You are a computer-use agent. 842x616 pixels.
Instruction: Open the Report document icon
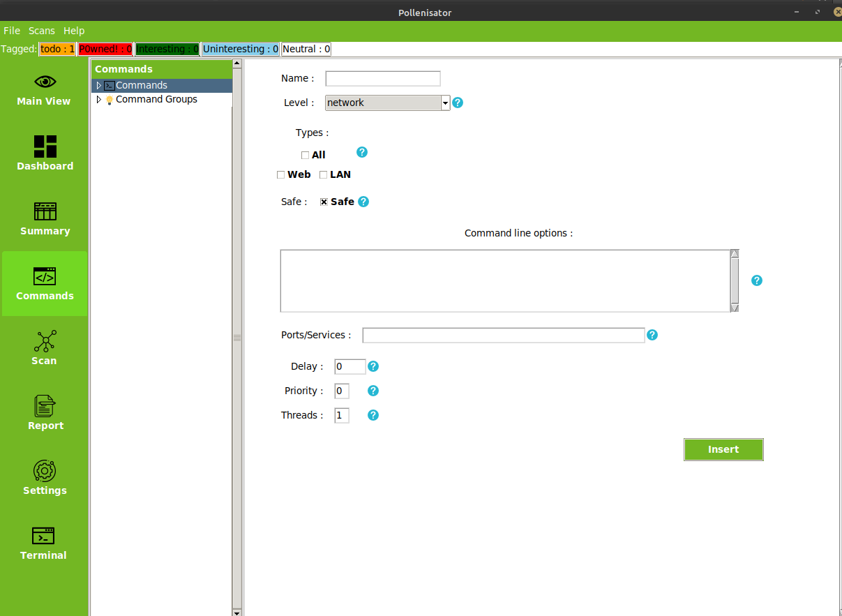[45, 406]
